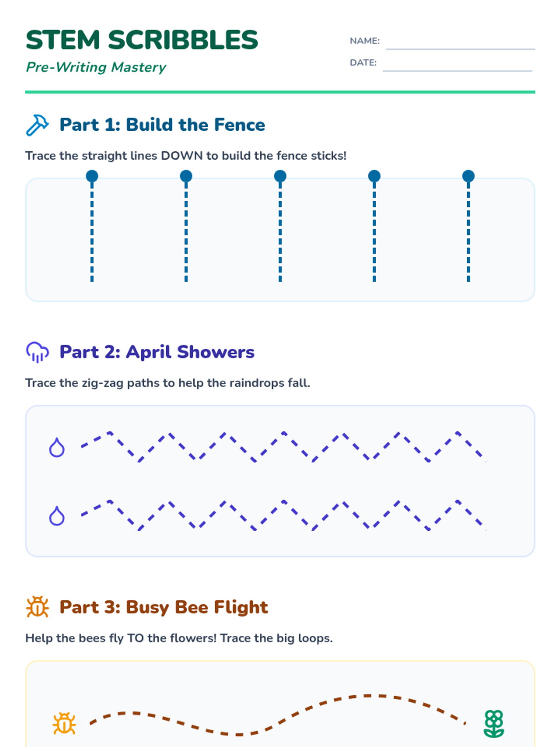The image size is (560, 747).
Task: Click the second raindrop icon
Action: point(57,516)
